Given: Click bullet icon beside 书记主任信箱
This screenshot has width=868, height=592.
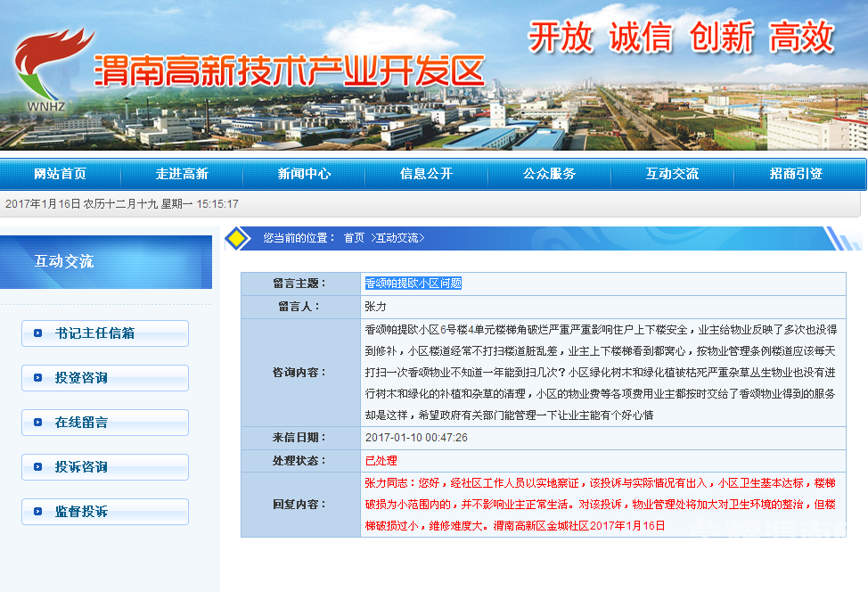Looking at the screenshot, I should pos(37,333).
